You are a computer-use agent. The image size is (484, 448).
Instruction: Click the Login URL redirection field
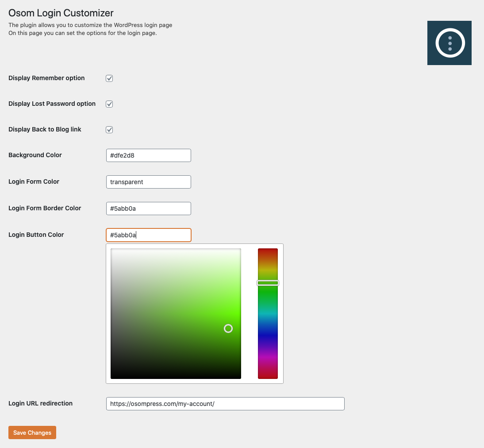click(x=225, y=403)
